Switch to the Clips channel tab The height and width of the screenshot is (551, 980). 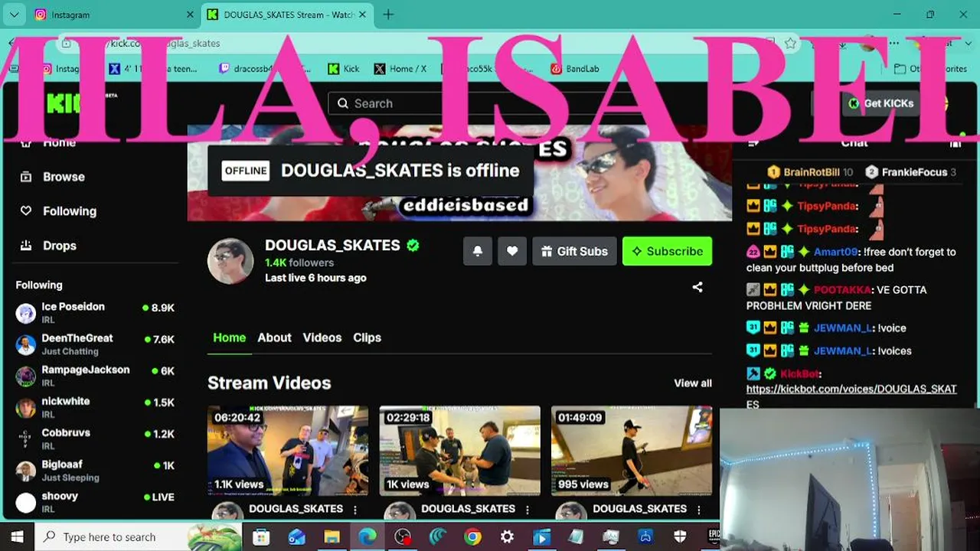tap(367, 337)
